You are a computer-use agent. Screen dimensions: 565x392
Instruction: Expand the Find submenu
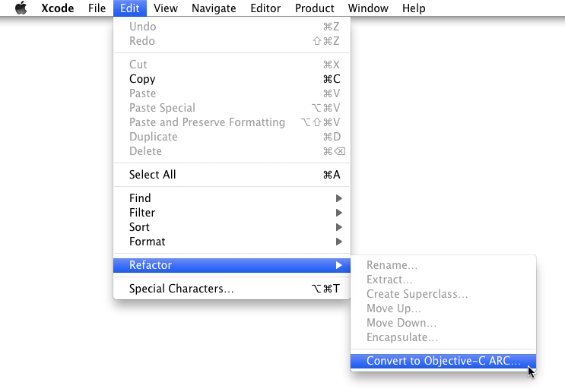pyautogui.click(x=140, y=198)
